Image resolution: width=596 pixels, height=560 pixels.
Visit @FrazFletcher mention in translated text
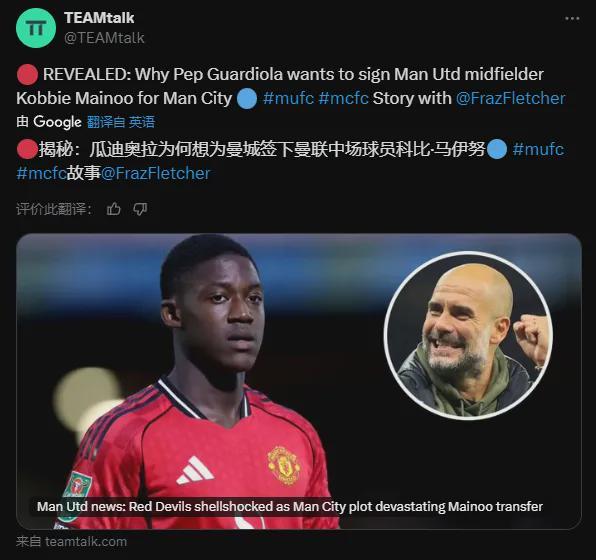click(155, 173)
